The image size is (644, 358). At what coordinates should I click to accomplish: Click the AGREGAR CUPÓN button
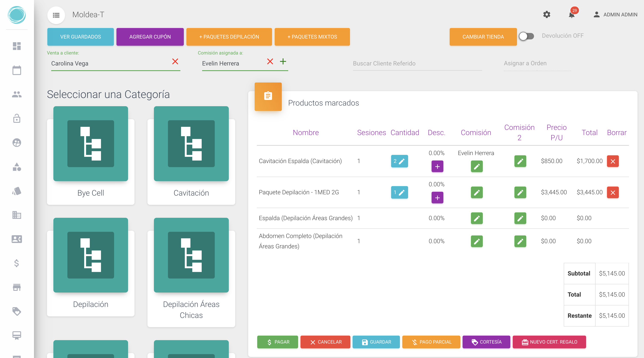(150, 37)
